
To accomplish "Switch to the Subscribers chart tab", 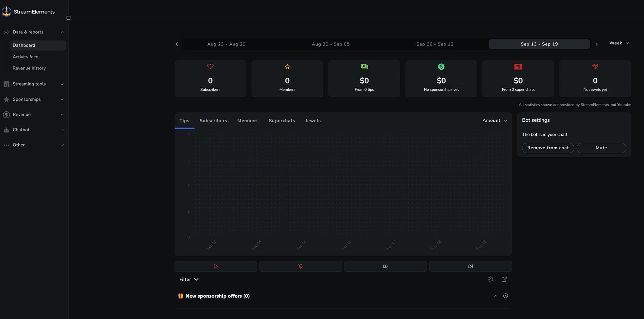I will (213, 121).
